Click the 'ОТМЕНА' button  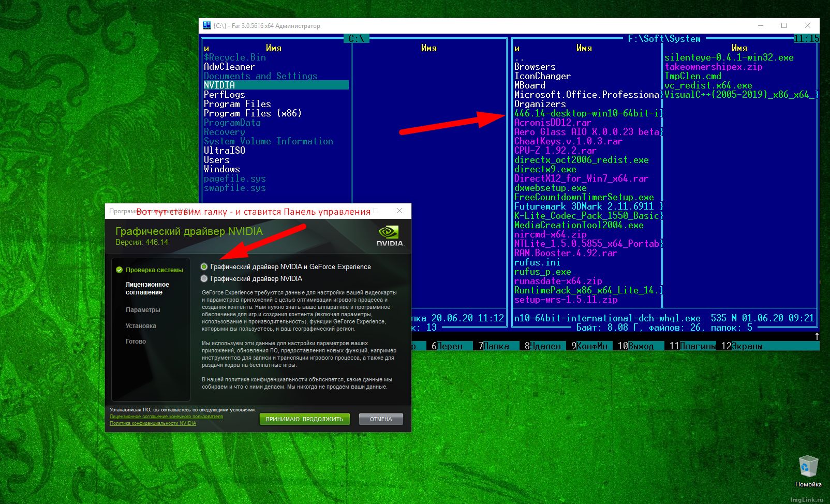(381, 419)
